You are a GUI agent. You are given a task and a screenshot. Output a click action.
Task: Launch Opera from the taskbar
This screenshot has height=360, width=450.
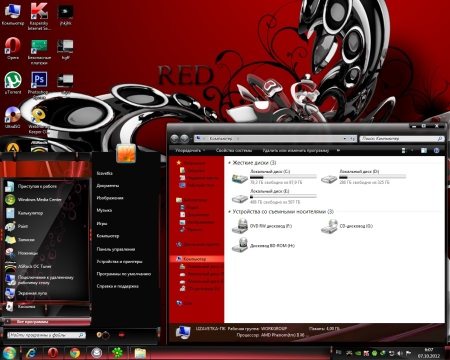pos(53,353)
